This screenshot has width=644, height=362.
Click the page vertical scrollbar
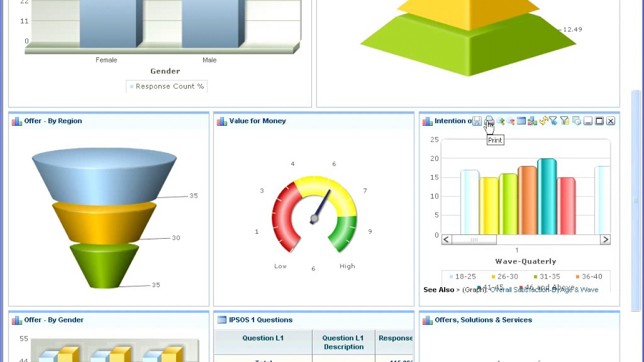pos(636,201)
